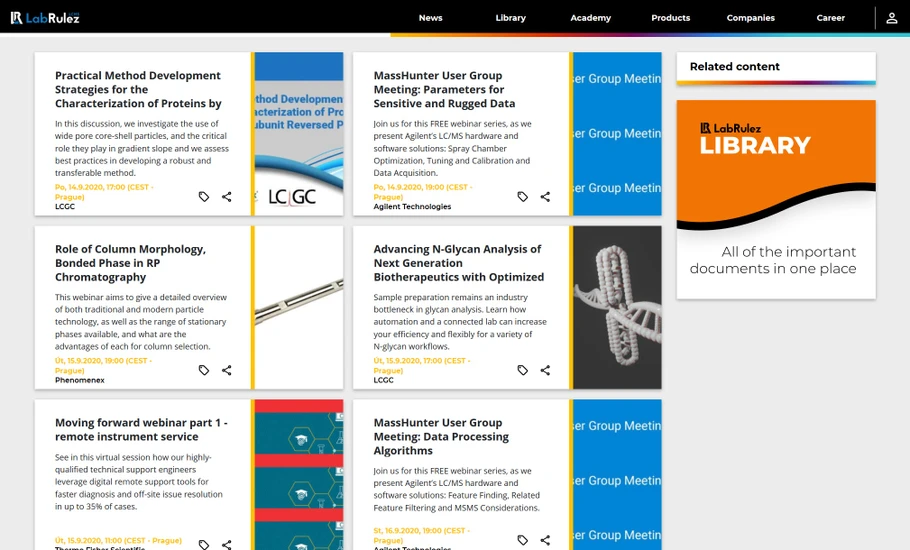The height and width of the screenshot is (550, 910).
Task: Share the MassHunter Parameters for Sensitive Data webinar
Action: pos(545,197)
